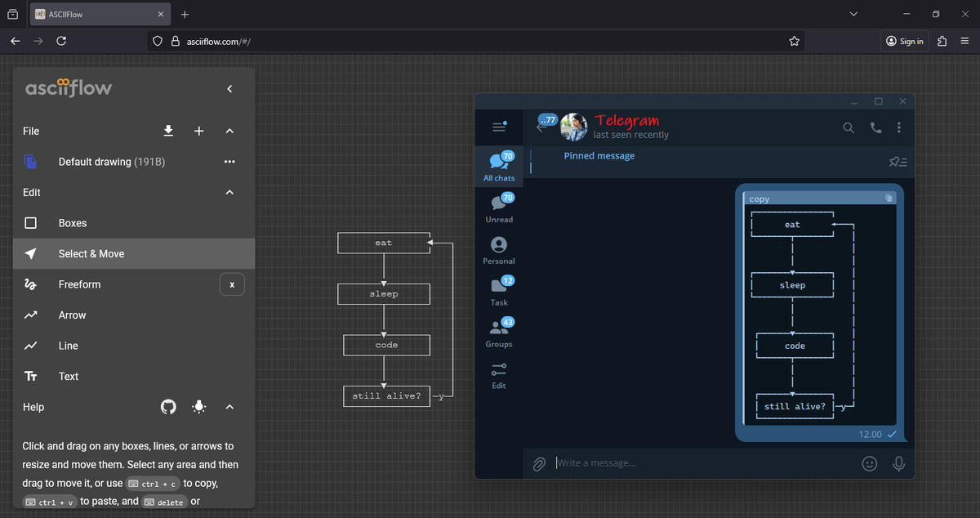Click the browser Back button

pyautogui.click(x=15, y=41)
